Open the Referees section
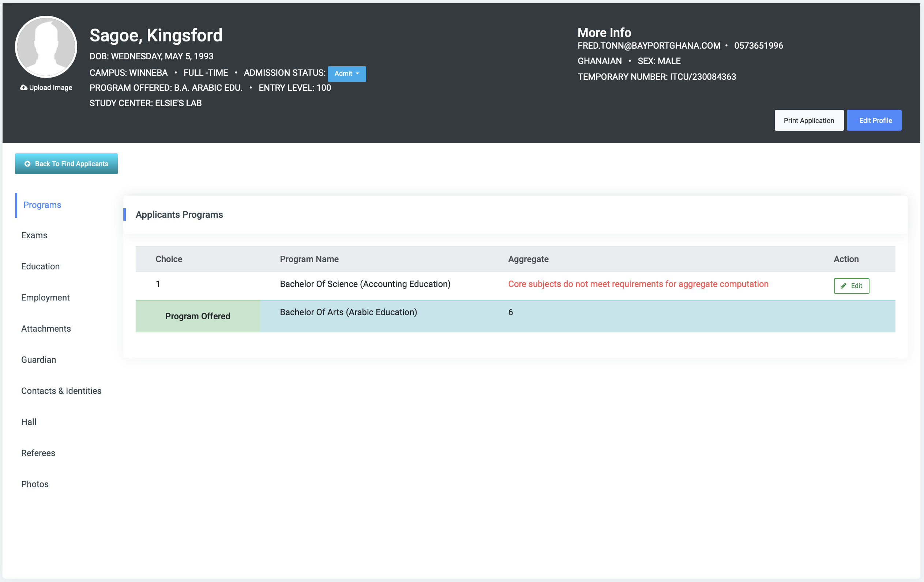The height and width of the screenshot is (582, 924). coord(38,453)
